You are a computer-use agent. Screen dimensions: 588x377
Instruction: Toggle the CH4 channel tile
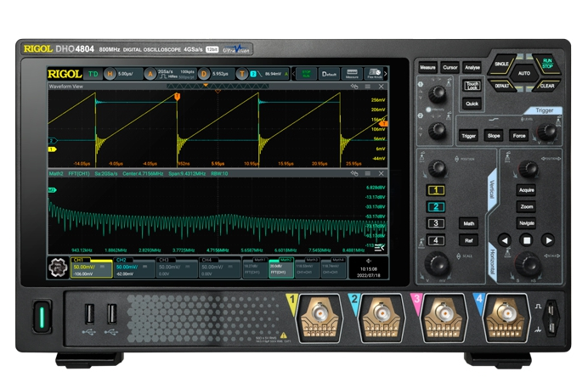coord(220,267)
